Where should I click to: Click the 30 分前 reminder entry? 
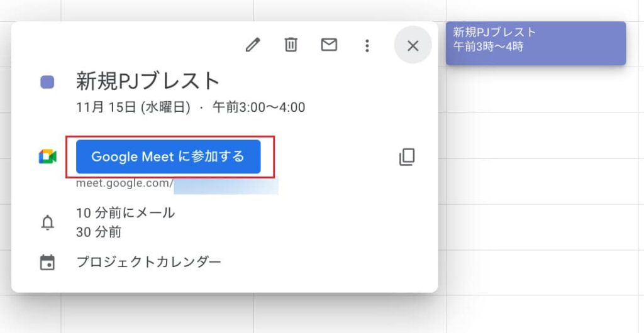[99, 232]
